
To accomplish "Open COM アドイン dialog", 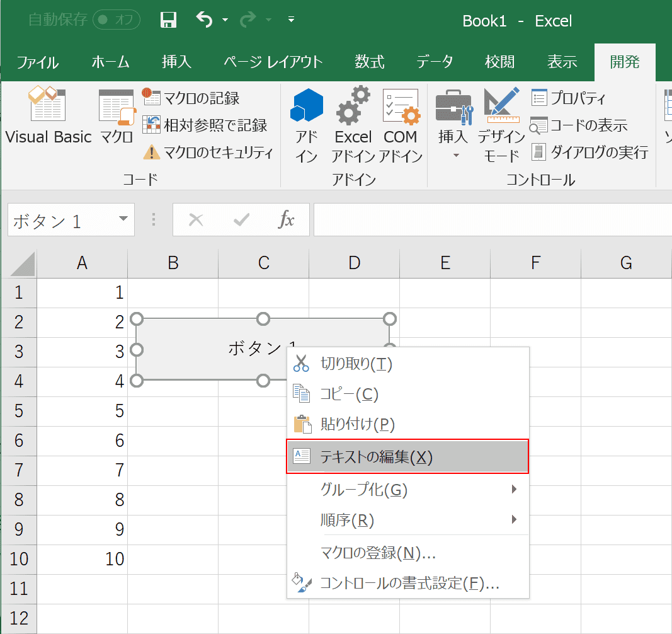I will click(x=401, y=125).
